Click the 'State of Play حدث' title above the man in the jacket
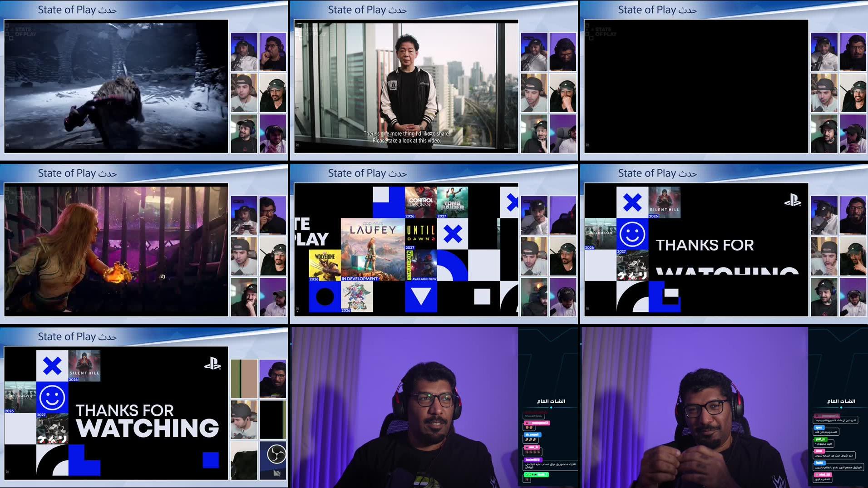 click(x=367, y=10)
